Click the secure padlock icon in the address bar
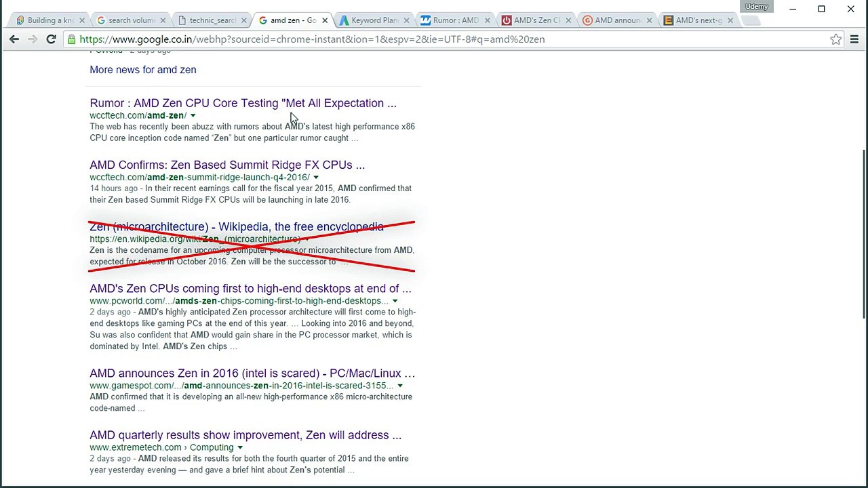This screenshot has width=868, height=488. click(x=72, y=39)
